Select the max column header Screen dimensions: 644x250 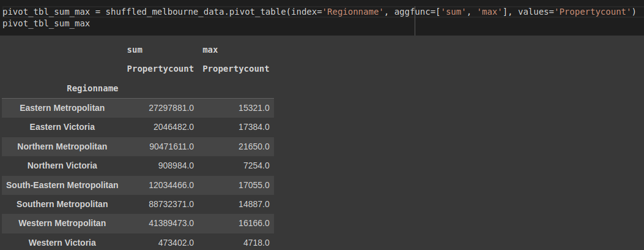pyautogui.click(x=210, y=50)
